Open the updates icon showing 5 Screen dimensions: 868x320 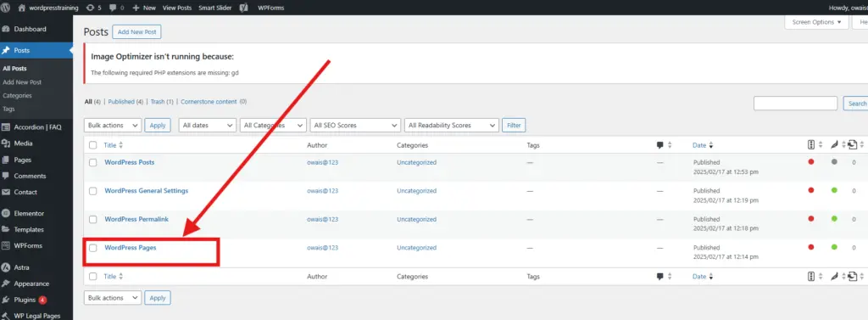click(90, 8)
